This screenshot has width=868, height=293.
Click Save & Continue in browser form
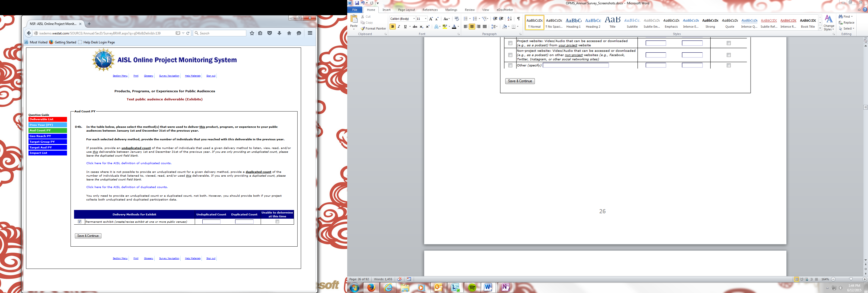point(88,236)
